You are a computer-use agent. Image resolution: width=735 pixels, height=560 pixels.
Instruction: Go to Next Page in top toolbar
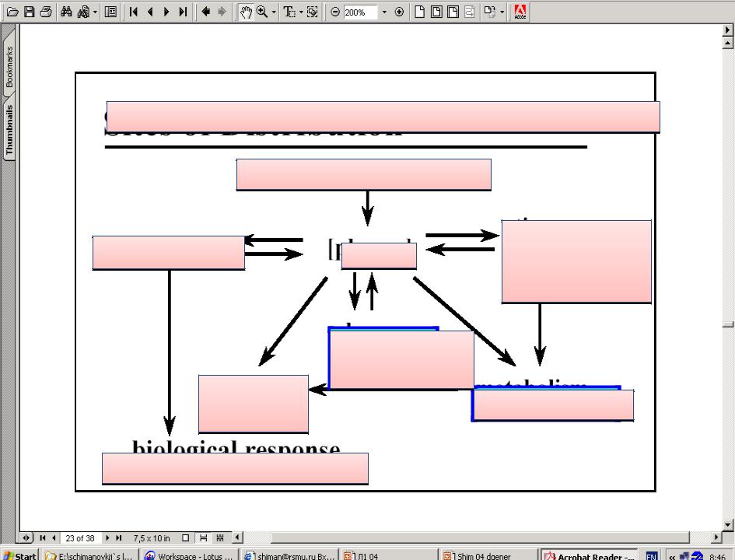(166, 12)
